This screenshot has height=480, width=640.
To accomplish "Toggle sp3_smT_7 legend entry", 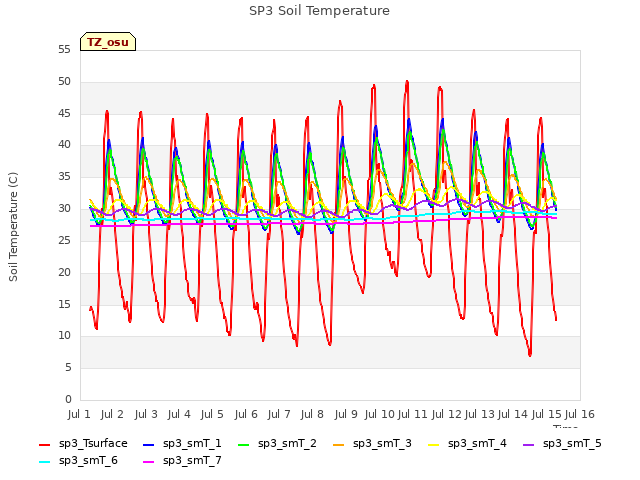I will pyautogui.click(x=182, y=461).
